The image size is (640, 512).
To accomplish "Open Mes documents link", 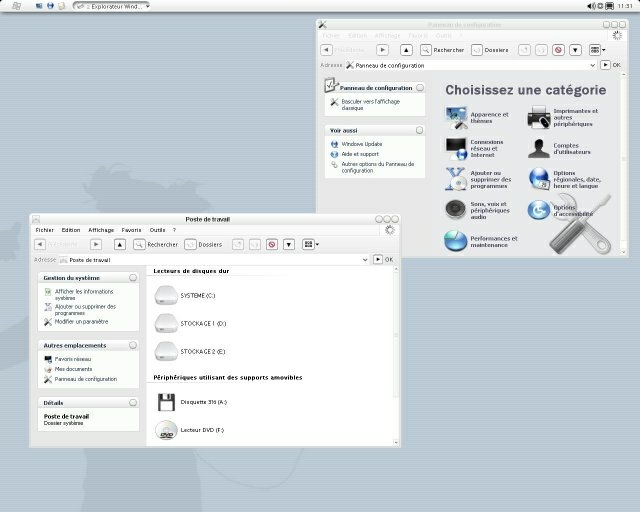I will 73,369.
